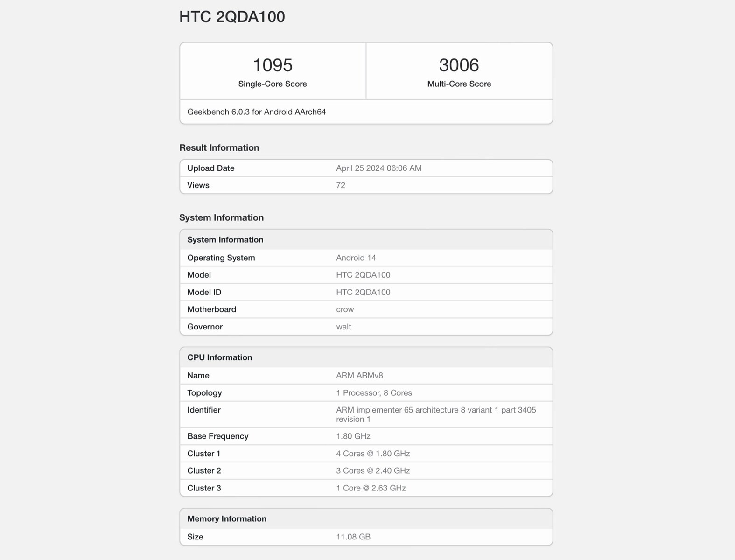
Task: Click the "Single-Core Score" label
Action: click(273, 84)
